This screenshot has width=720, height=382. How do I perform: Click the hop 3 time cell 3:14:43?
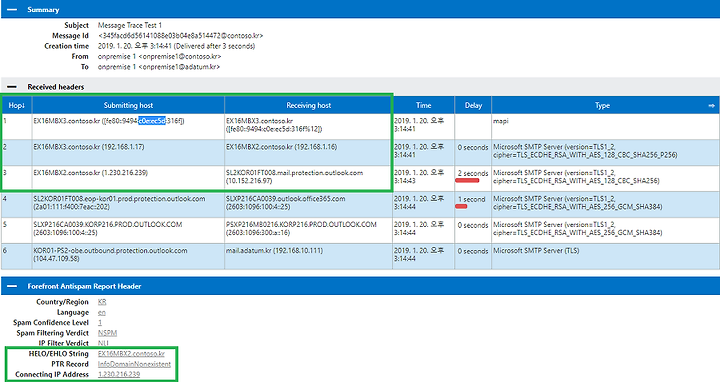[423, 179]
